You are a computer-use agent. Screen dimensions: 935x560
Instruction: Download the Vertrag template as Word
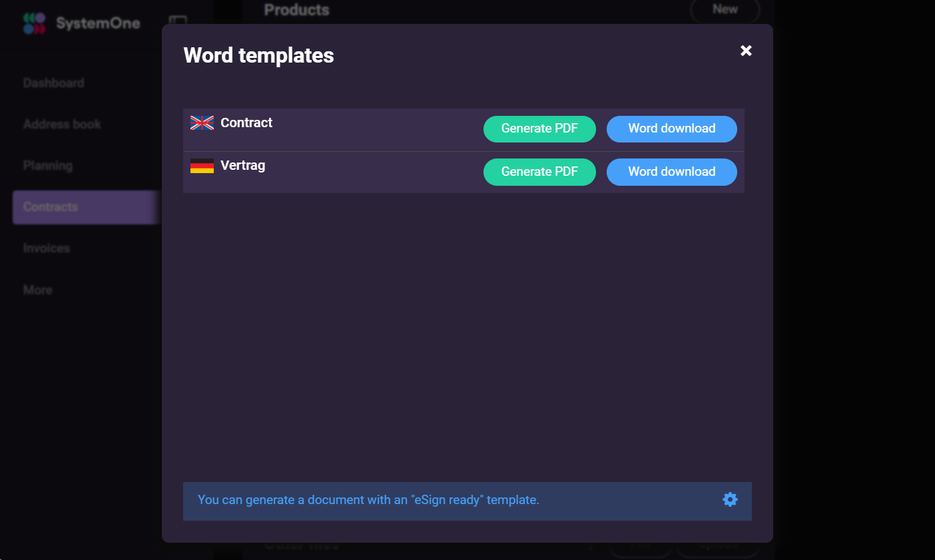[x=671, y=172]
